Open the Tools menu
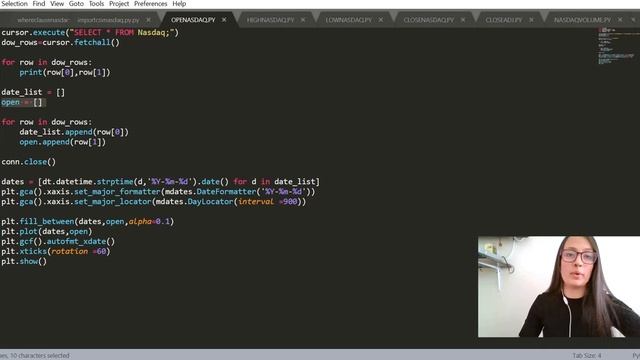640x360 pixels. [x=96, y=4]
